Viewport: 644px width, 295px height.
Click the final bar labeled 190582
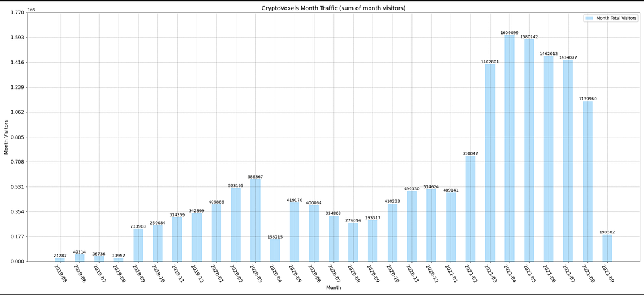[607, 248]
